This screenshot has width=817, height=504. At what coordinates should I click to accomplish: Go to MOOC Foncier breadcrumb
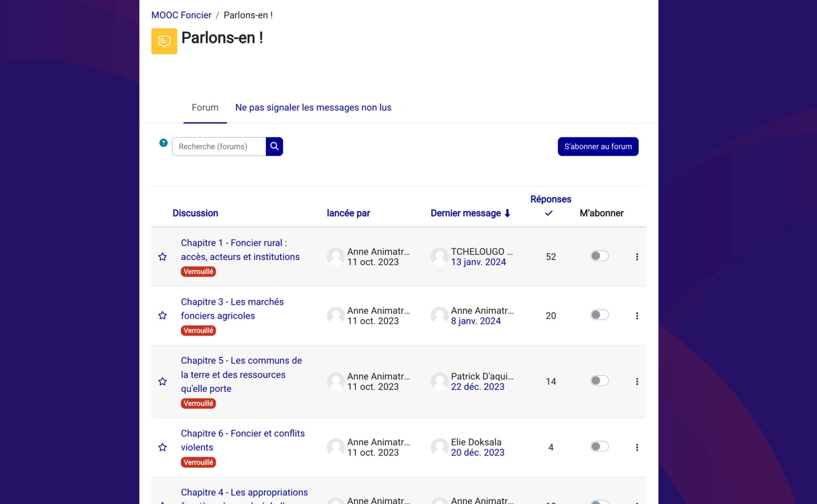click(x=181, y=15)
